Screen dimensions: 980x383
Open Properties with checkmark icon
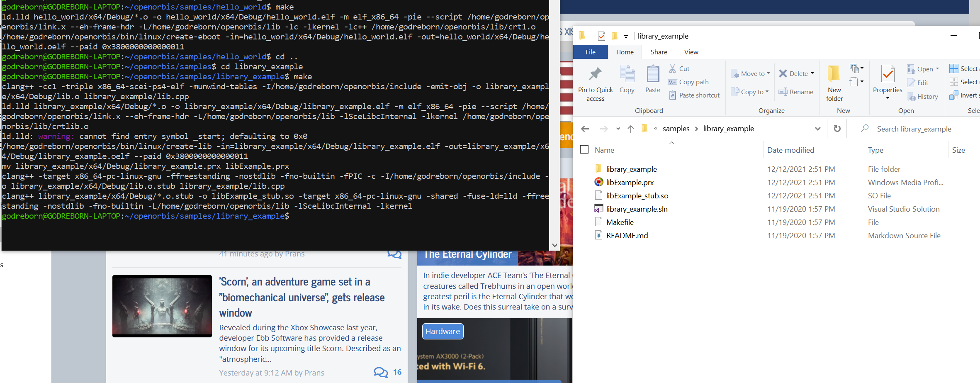(x=888, y=74)
